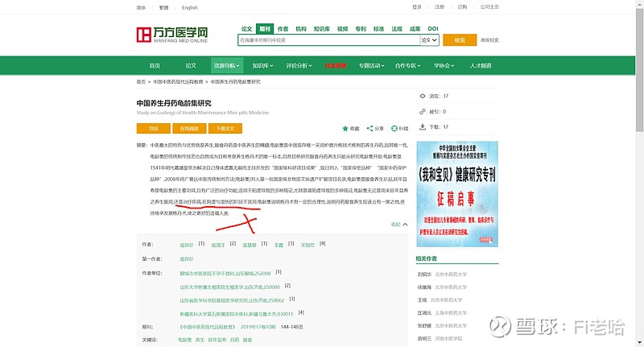Click the link icon beside 被引 count
The image size is (644, 347).
pos(422,111)
